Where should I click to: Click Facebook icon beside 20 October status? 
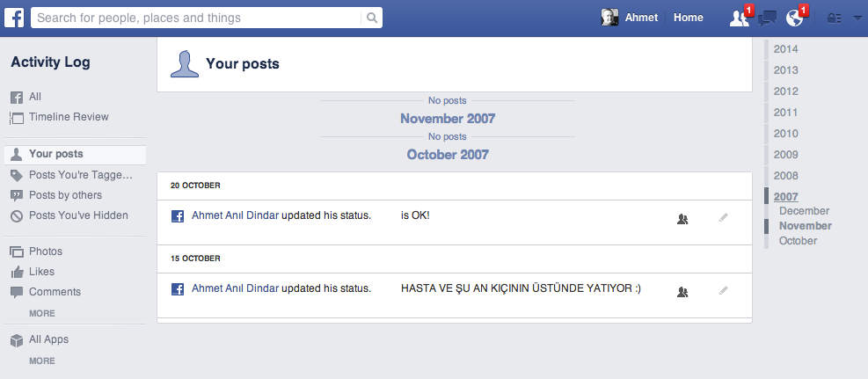[177, 217]
